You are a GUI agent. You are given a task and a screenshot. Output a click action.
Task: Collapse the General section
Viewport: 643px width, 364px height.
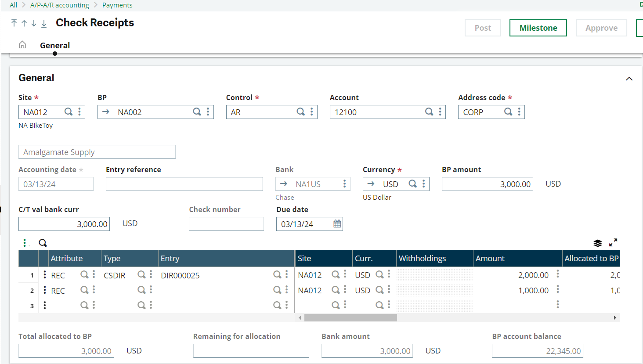(x=629, y=79)
